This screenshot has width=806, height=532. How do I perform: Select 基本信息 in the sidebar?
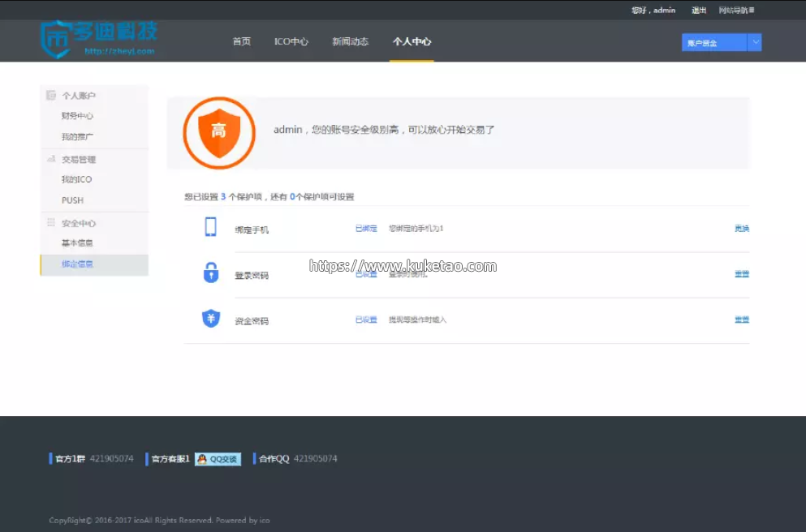[x=77, y=243]
